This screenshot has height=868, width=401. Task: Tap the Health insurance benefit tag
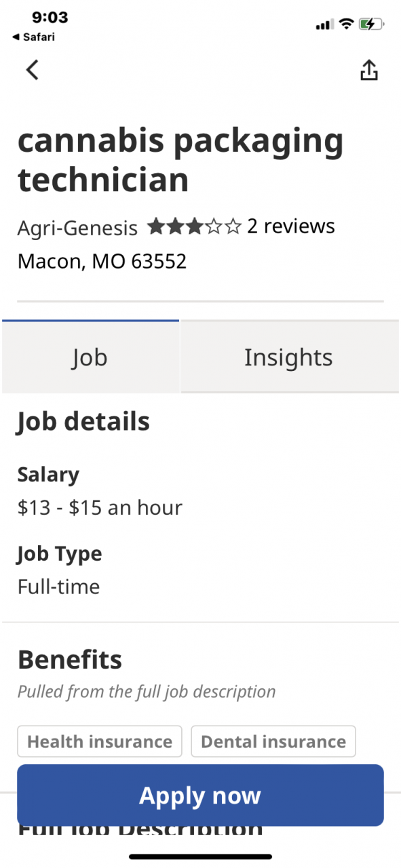(x=100, y=742)
